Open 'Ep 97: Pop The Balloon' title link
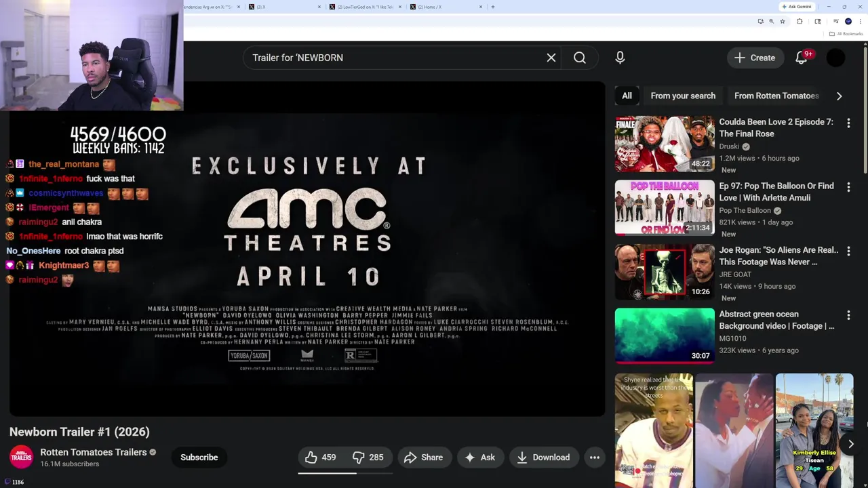The height and width of the screenshot is (488, 868). click(x=777, y=192)
